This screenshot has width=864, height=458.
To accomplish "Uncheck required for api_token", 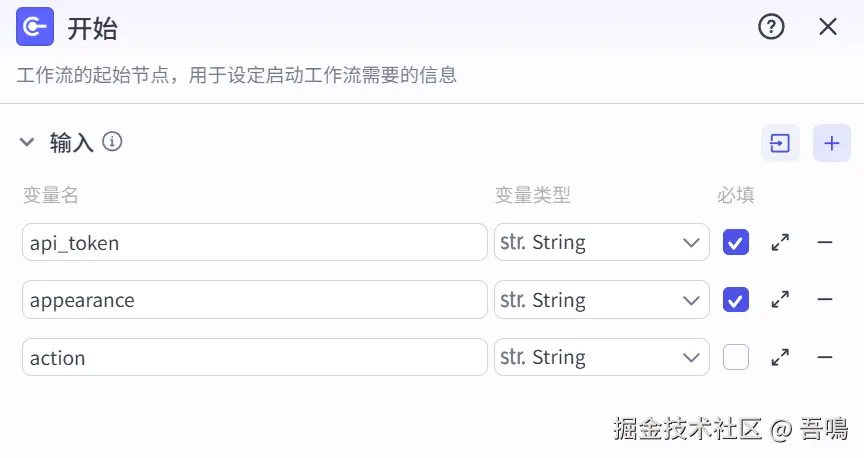I will coord(736,242).
